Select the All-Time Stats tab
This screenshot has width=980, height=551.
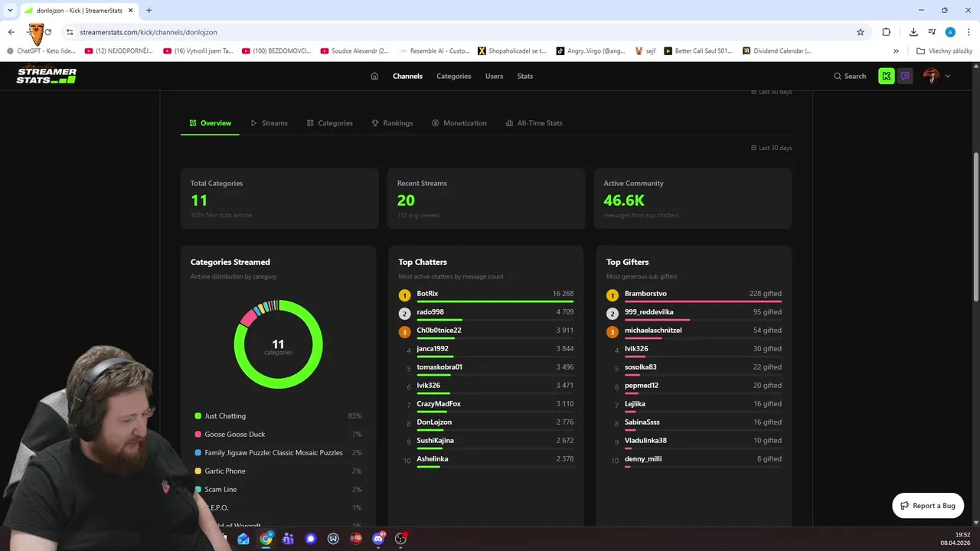(534, 123)
